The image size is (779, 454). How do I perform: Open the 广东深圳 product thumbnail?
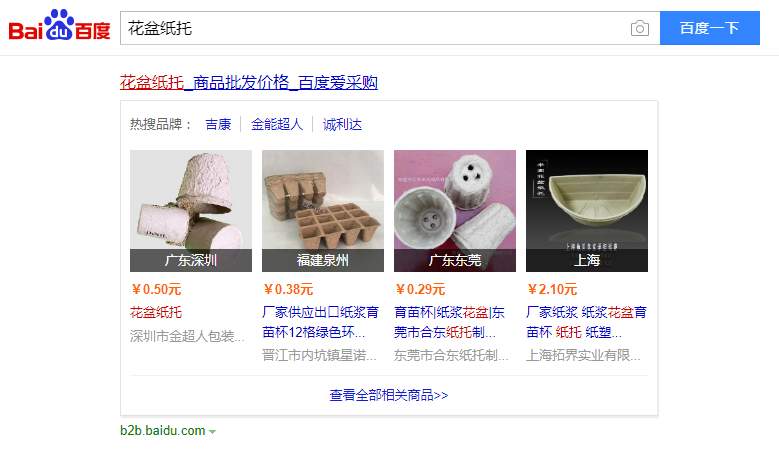pos(191,211)
